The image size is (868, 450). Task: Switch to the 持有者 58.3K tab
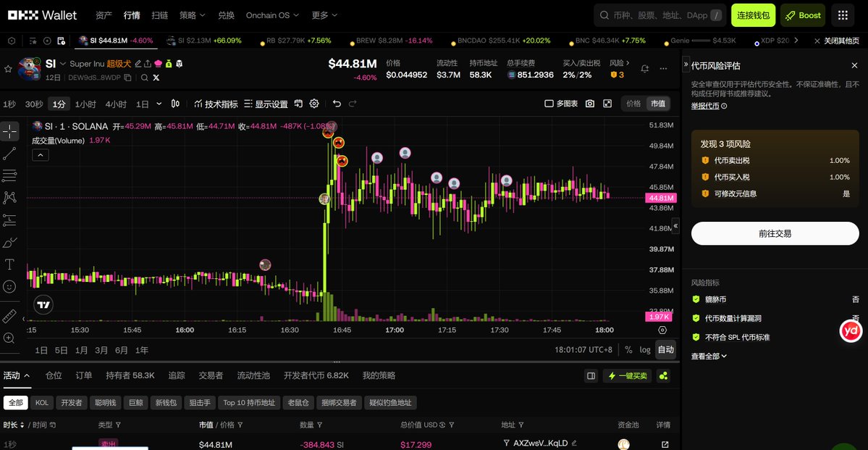[x=130, y=375]
